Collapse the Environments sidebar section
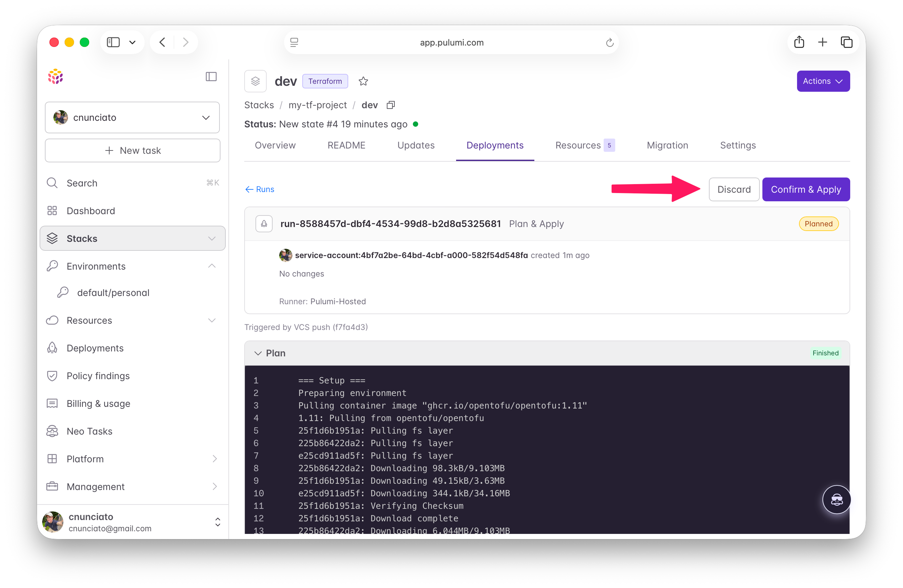This screenshot has height=588, width=903. click(x=212, y=266)
